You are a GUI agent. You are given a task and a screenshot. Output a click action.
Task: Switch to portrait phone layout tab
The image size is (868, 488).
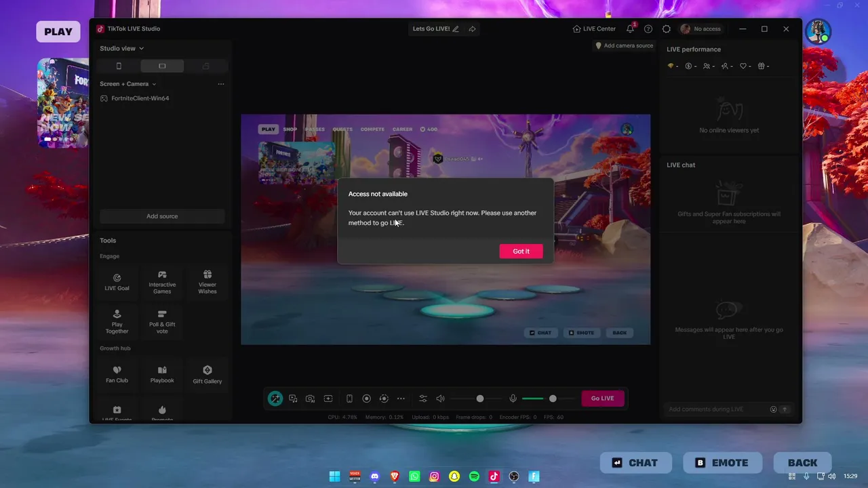[119, 66]
